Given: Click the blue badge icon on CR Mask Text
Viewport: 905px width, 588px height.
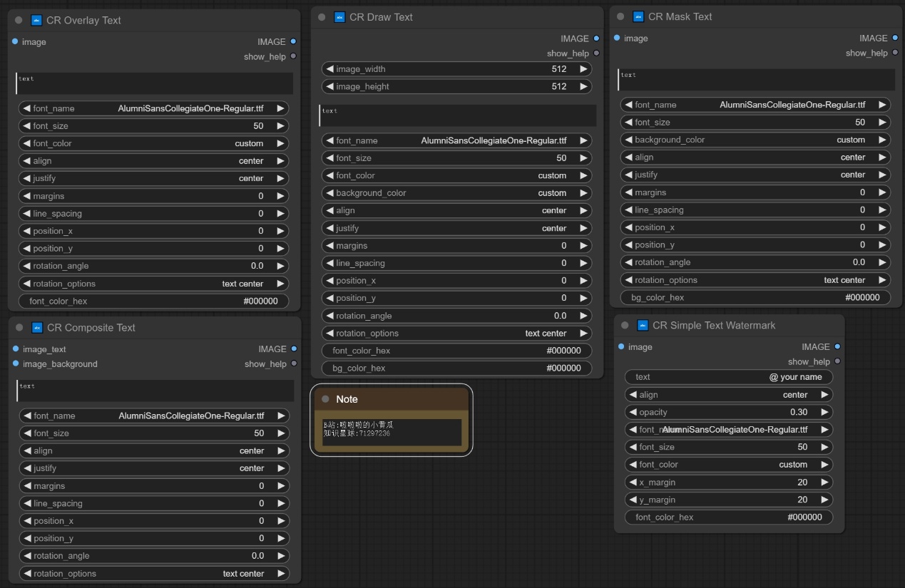Looking at the screenshot, I should click(x=639, y=16).
